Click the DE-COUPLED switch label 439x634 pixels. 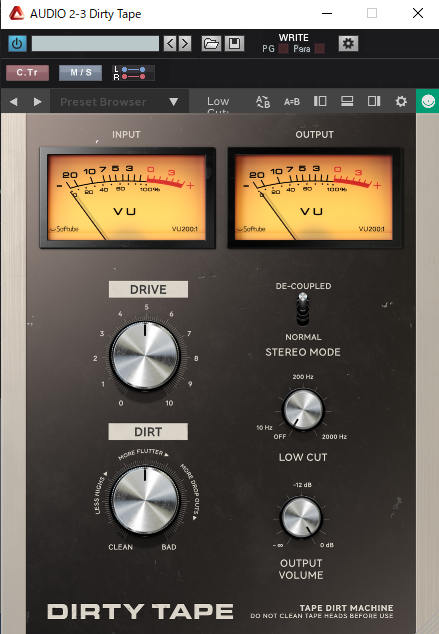pos(303,286)
